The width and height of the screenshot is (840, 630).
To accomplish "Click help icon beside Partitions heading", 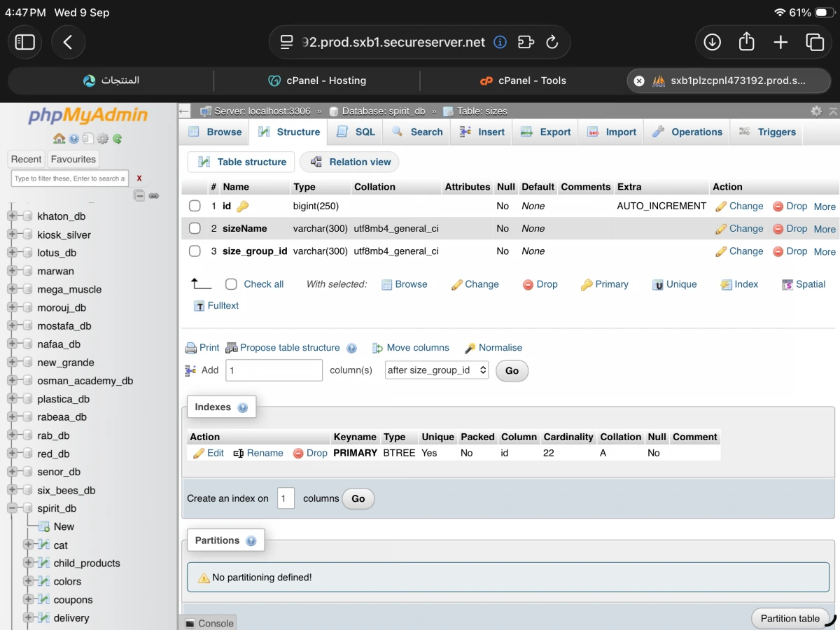I will 251,541.
